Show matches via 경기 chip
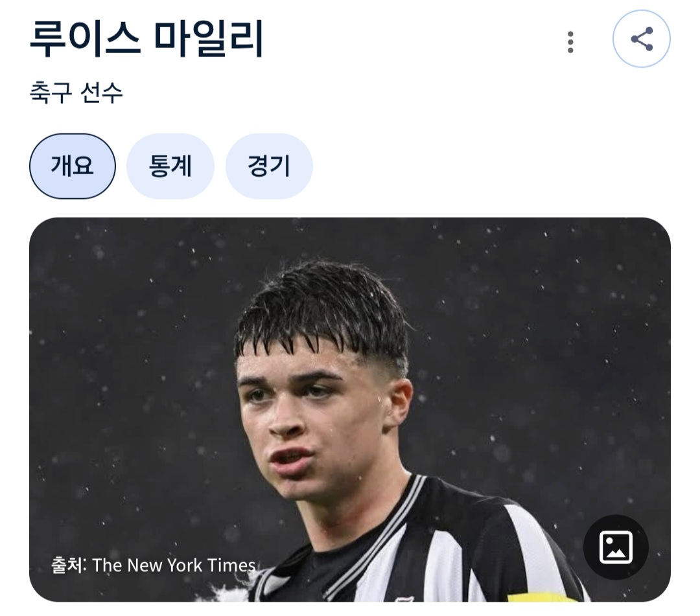The width and height of the screenshot is (700, 616). pos(269,166)
